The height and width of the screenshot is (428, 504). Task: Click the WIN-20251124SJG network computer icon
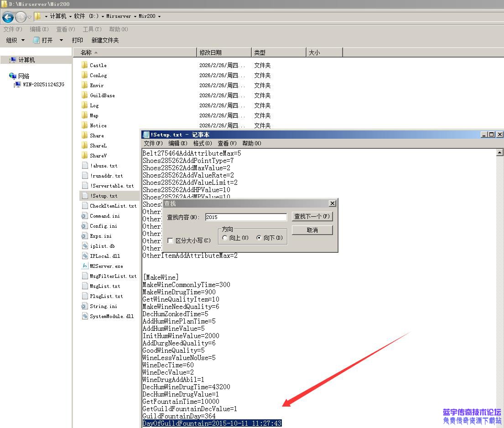(17, 85)
